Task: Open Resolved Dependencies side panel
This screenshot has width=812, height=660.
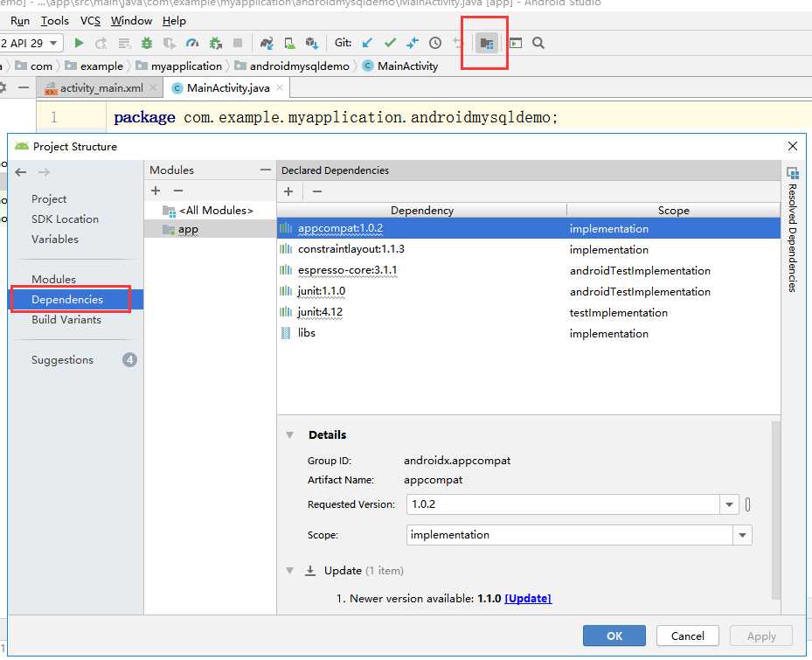Action: (792, 230)
